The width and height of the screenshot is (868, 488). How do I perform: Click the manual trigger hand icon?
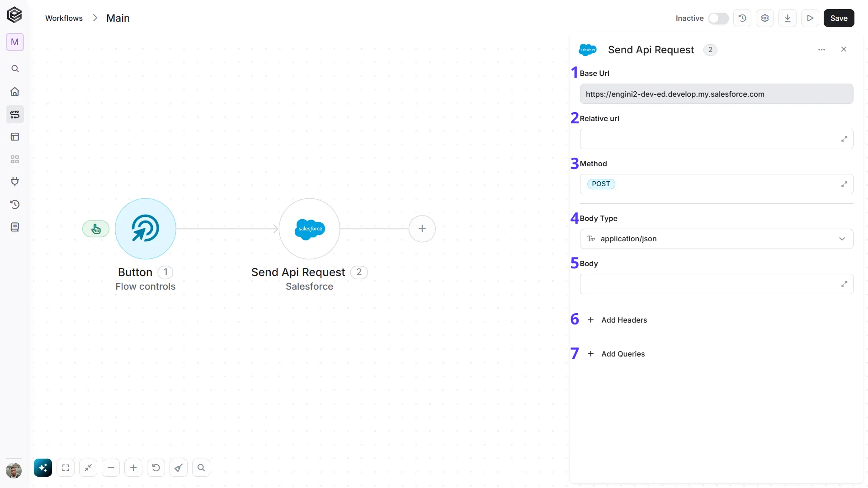point(96,229)
